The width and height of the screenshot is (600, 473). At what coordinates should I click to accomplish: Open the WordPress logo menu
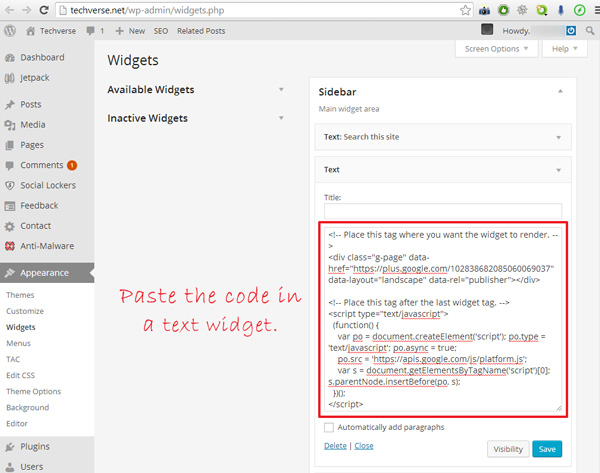tap(10, 31)
